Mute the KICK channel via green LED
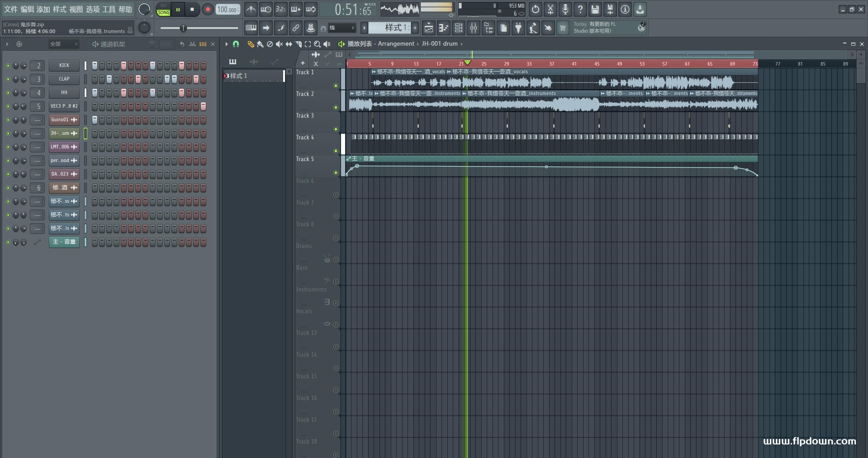The height and width of the screenshot is (458, 868). point(8,66)
